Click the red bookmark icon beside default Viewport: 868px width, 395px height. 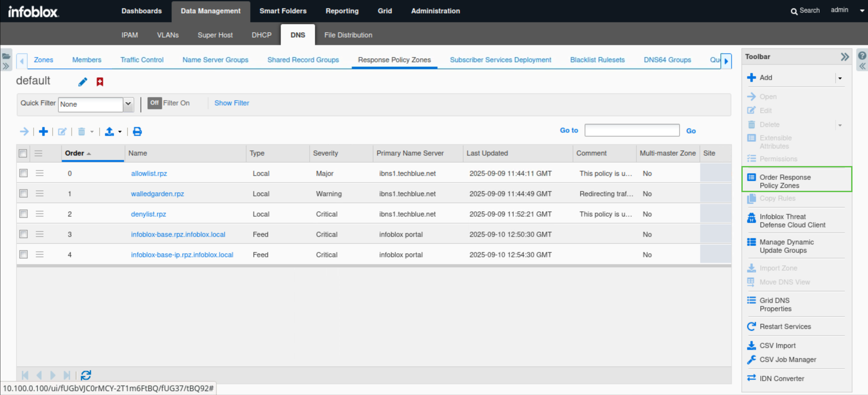100,82
